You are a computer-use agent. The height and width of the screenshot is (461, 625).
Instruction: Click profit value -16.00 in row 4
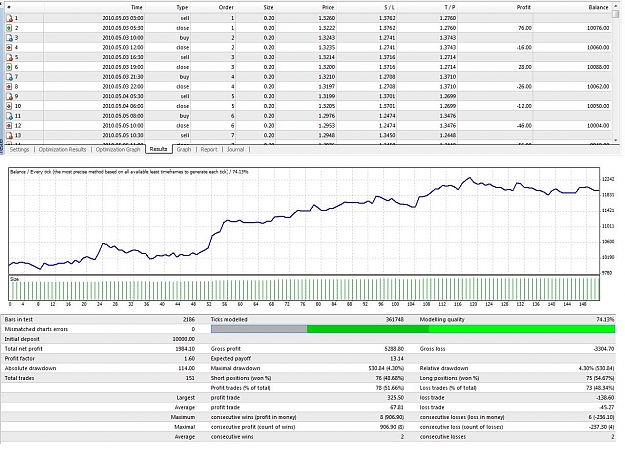point(524,47)
